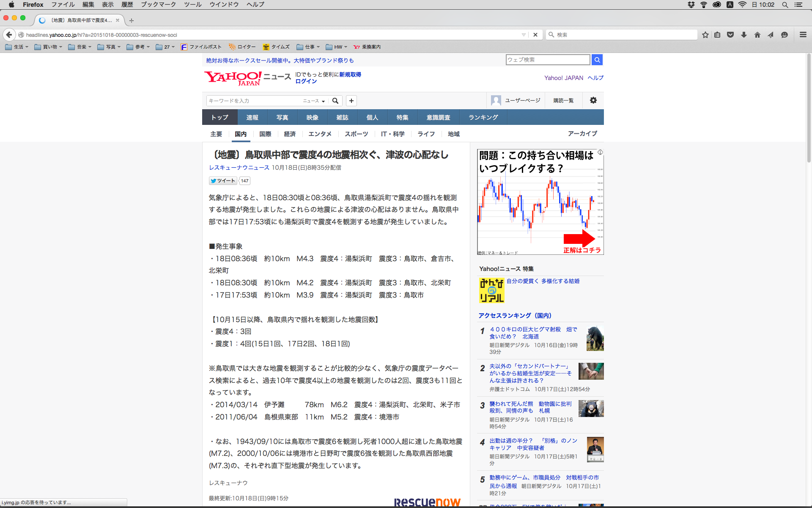The height and width of the screenshot is (508, 812).
Task: Click the Yahoo news settings gear
Action: [x=593, y=100]
